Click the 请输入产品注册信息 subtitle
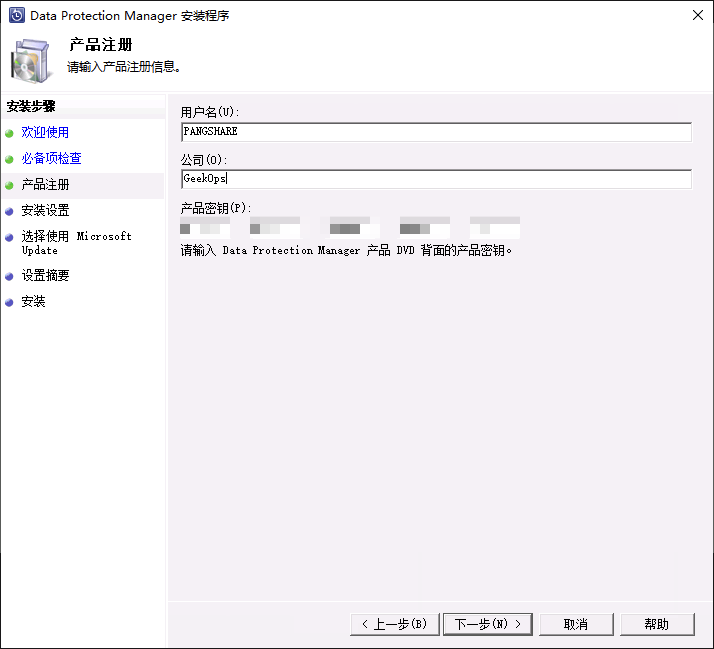 (124, 67)
